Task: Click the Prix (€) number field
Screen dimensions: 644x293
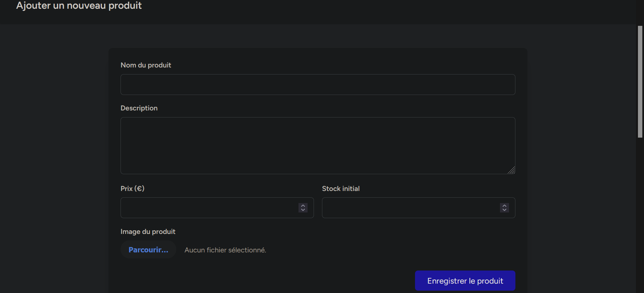Action: coord(209,208)
